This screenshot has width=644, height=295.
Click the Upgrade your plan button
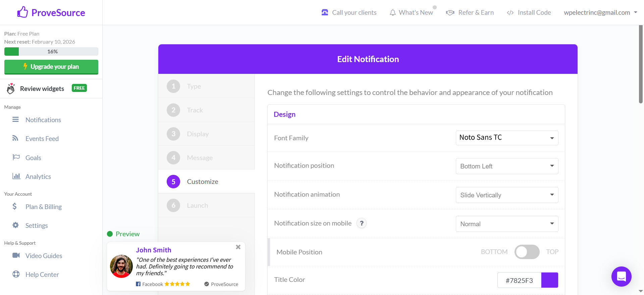(x=51, y=67)
